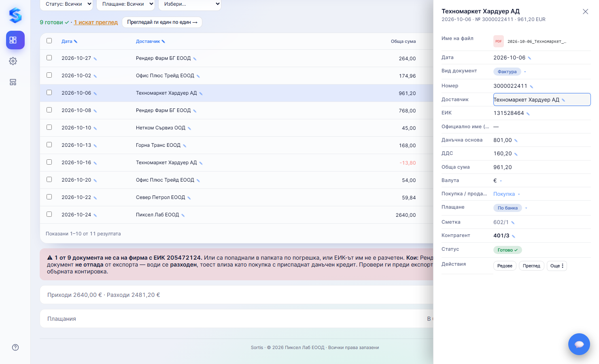Toggle the select-all checkbox in table header
The width and height of the screenshot is (599, 364).
pos(49,40)
